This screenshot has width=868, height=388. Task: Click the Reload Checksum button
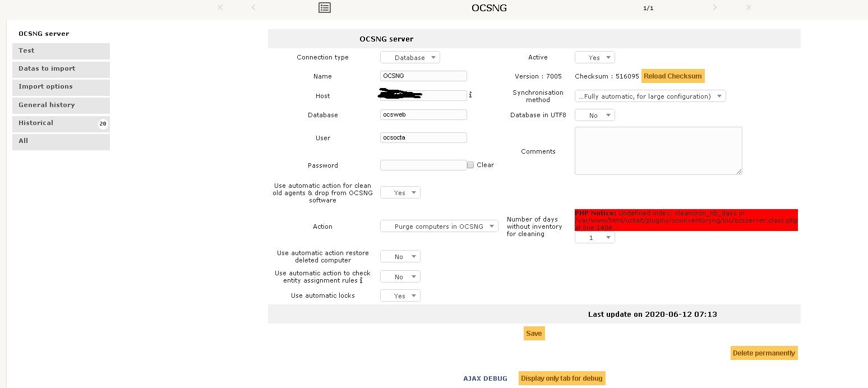(x=673, y=76)
